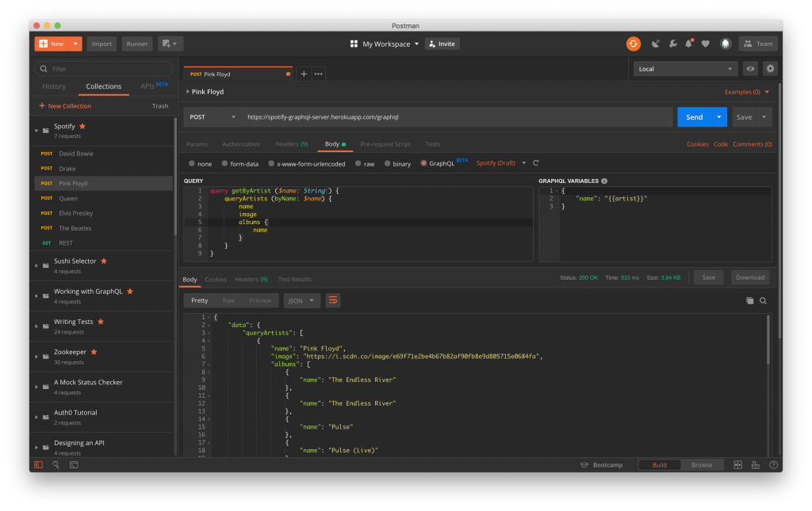This screenshot has height=511, width=812.
Task: Click GraphQL Variables info icon
Action: coord(603,181)
